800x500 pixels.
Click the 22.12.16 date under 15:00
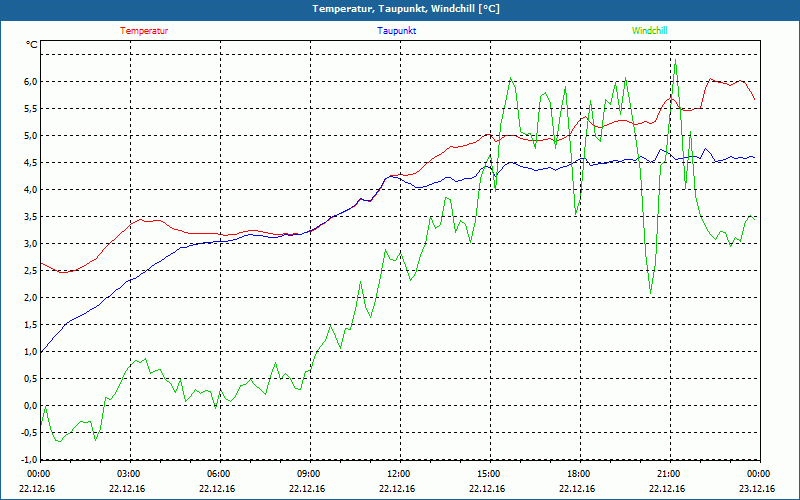(x=488, y=489)
